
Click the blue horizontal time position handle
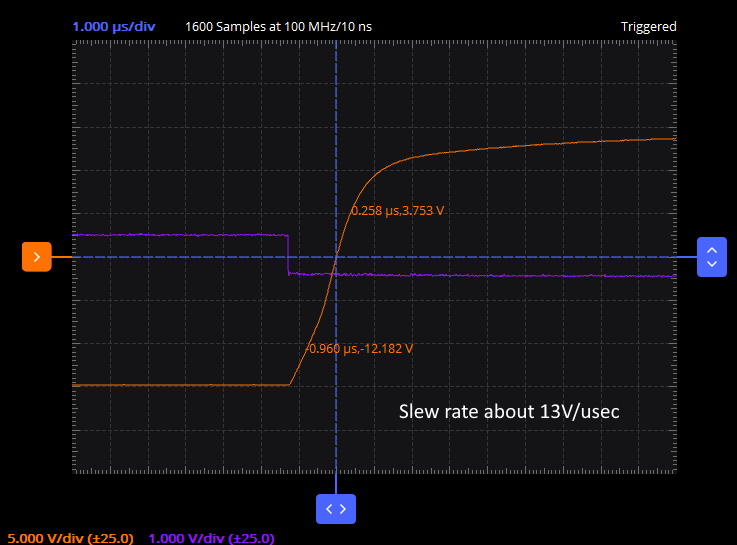pos(336,509)
